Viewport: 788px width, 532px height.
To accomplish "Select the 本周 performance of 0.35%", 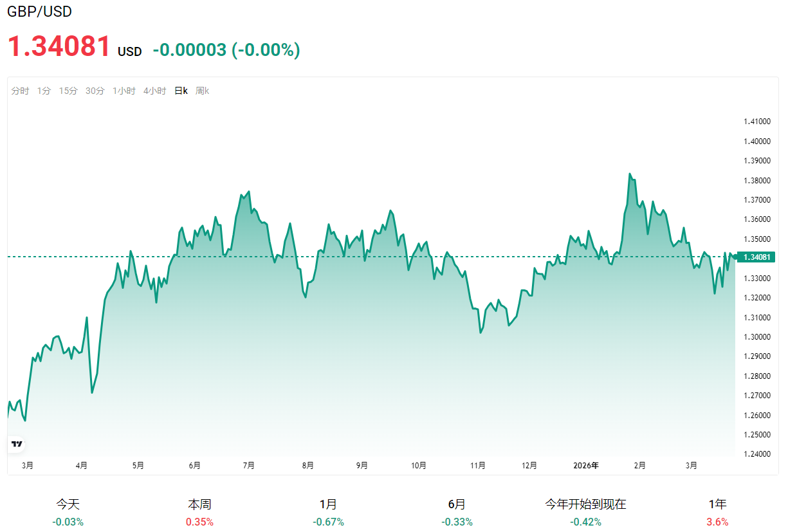I will [x=199, y=512].
